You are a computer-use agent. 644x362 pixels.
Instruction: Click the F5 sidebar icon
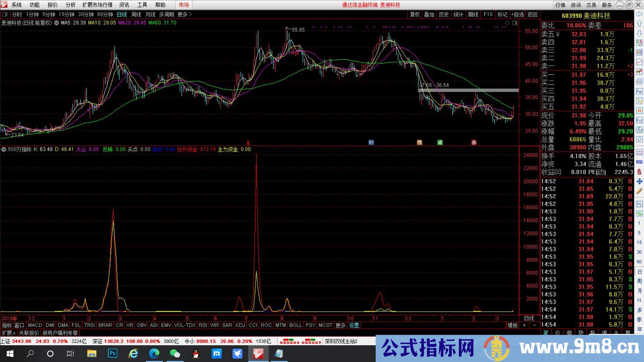tap(639, 204)
